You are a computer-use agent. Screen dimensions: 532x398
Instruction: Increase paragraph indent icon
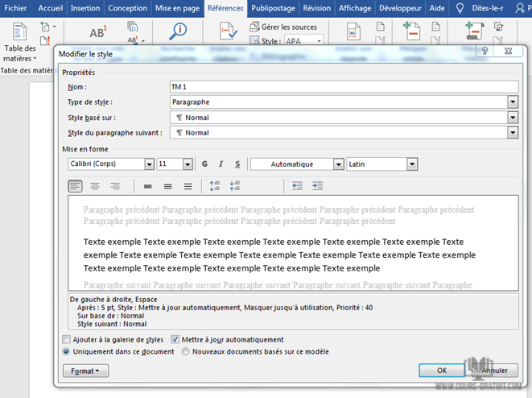click(x=317, y=186)
